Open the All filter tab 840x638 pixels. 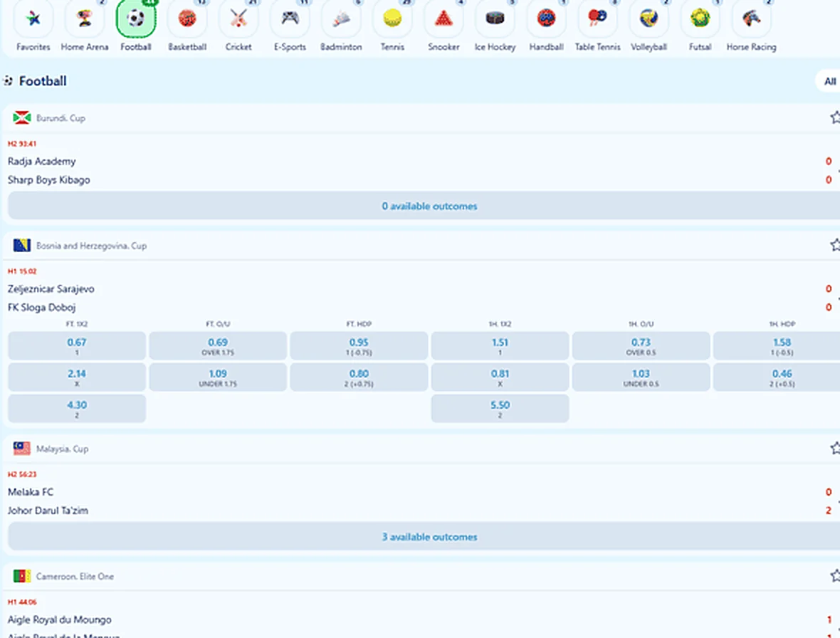829,81
